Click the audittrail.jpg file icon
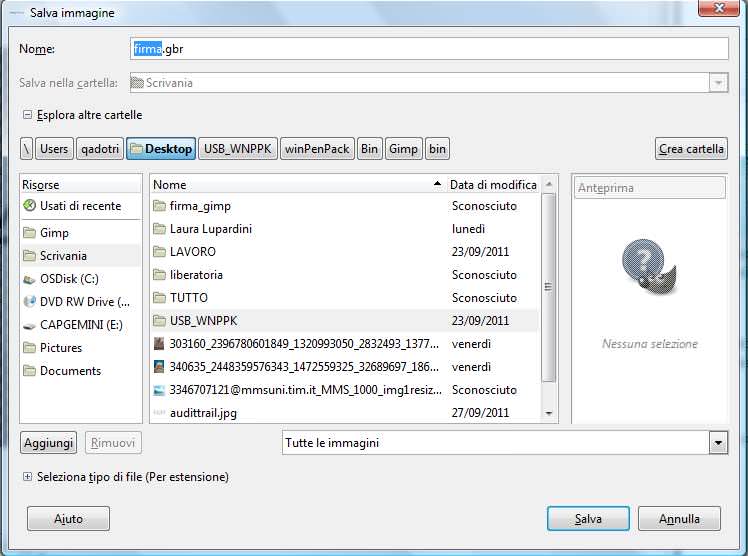The image size is (748, 556). tap(159, 412)
